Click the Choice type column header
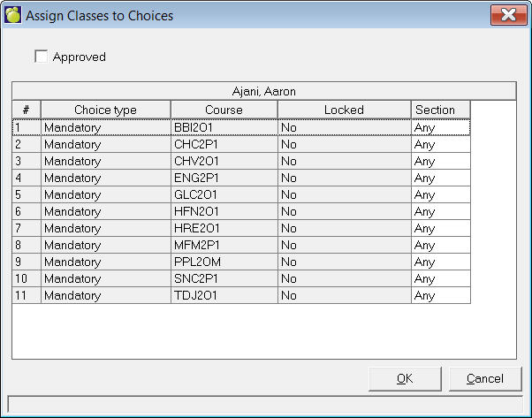This screenshot has width=532, height=418. (x=105, y=110)
